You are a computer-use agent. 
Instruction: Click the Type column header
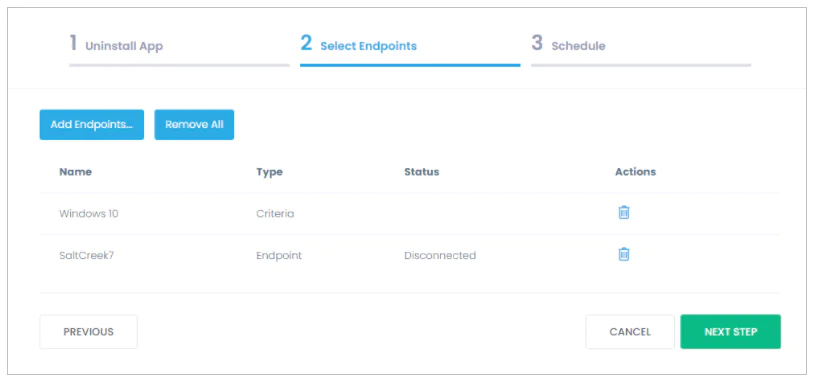(270, 172)
